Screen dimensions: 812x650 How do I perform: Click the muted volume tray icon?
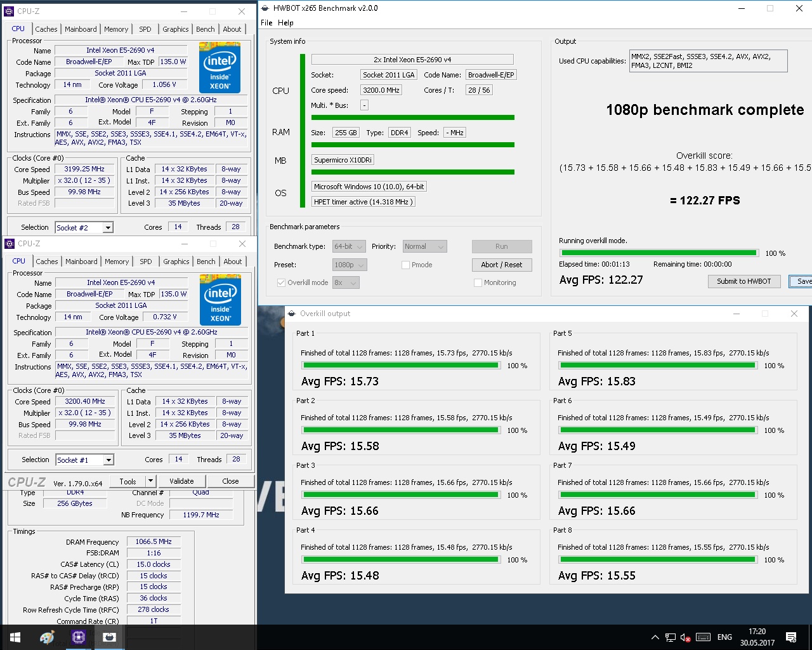point(685,637)
